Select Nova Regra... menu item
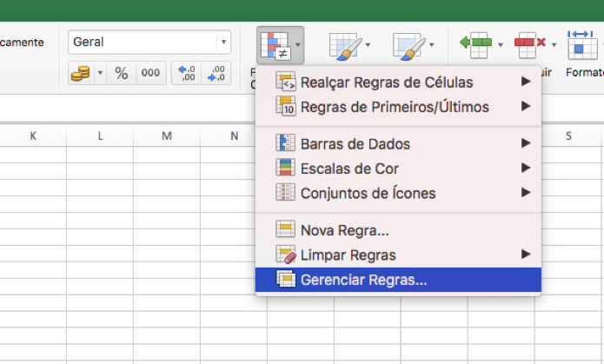The width and height of the screenshot is (604, 364). 398,230
